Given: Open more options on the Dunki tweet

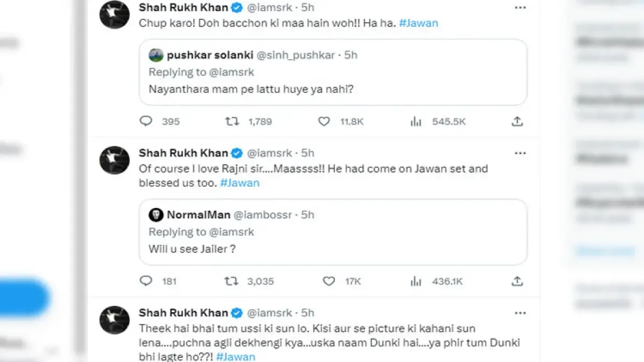Looking at the screenshot, I should [519, 312].
